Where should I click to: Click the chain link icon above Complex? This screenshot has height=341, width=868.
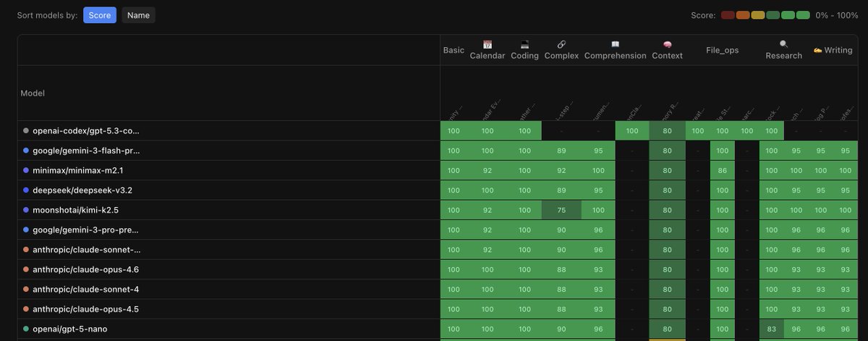coord(561,45)
